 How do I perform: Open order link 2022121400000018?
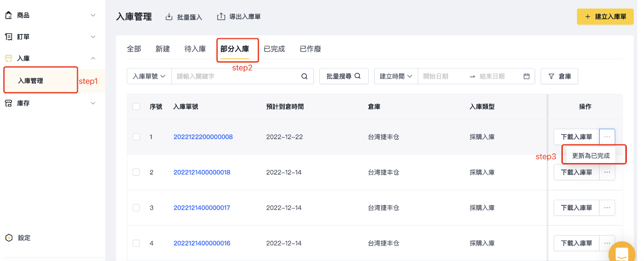(x=202, y=172)
